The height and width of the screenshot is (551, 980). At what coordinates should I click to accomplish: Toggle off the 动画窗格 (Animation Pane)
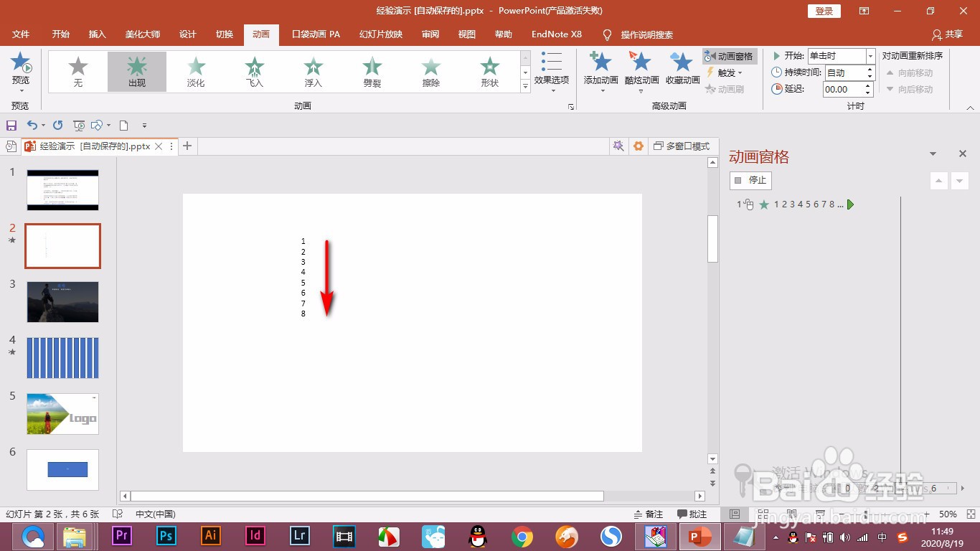tap(729, 55)
